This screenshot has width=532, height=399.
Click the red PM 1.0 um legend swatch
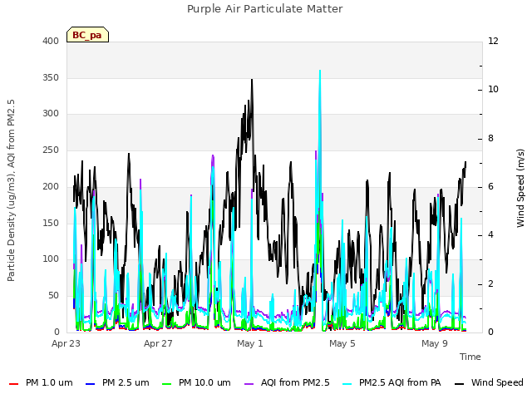[13, 384]
